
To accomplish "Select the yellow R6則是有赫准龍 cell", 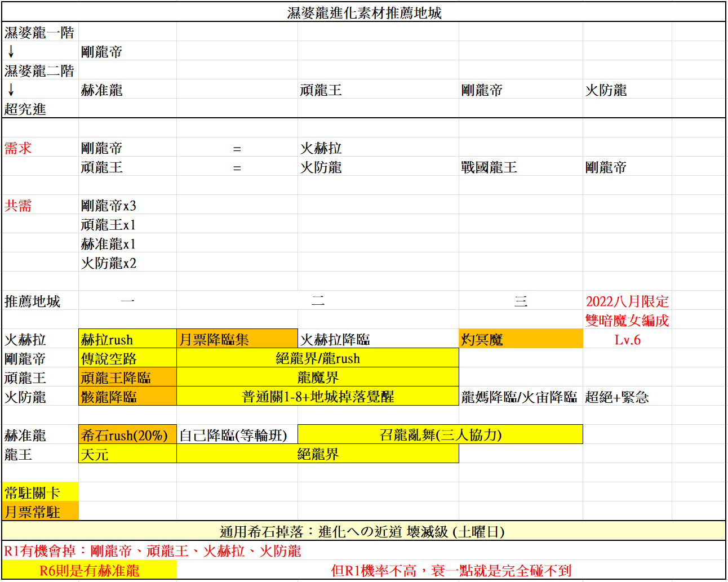I will (x=89, y=570).
